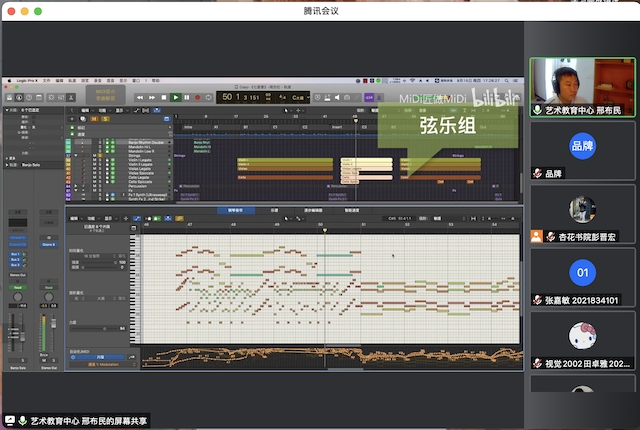
Task: Toggle the Global Tracks button in track header
Action: tap(167, 119)
